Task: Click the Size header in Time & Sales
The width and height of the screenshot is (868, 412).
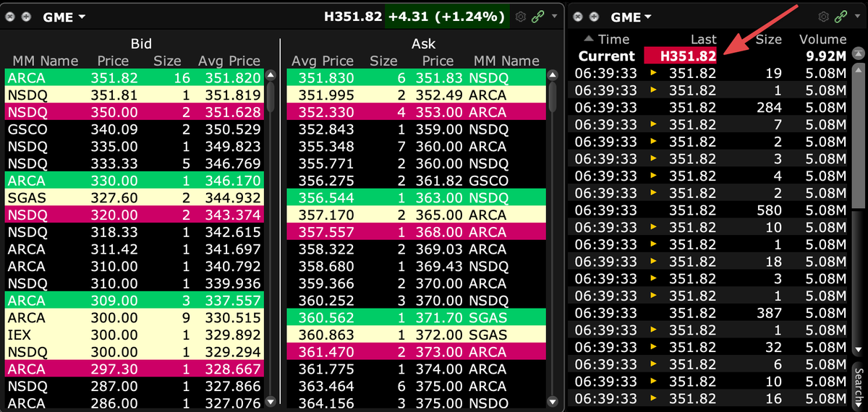Action: coord(769,39)
